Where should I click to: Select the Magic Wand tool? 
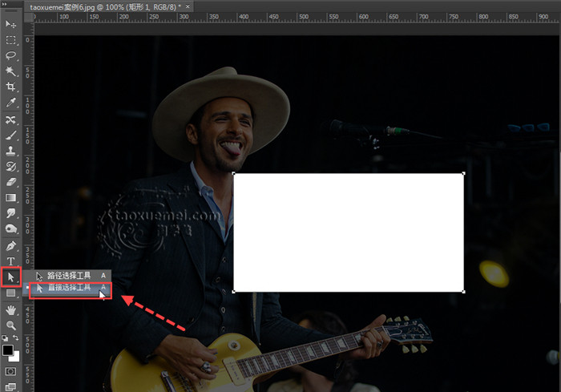coord(11,71)
